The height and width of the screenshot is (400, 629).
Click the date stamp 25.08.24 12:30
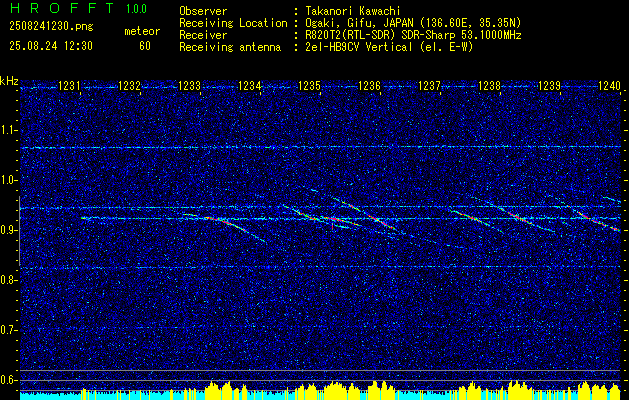51,46
